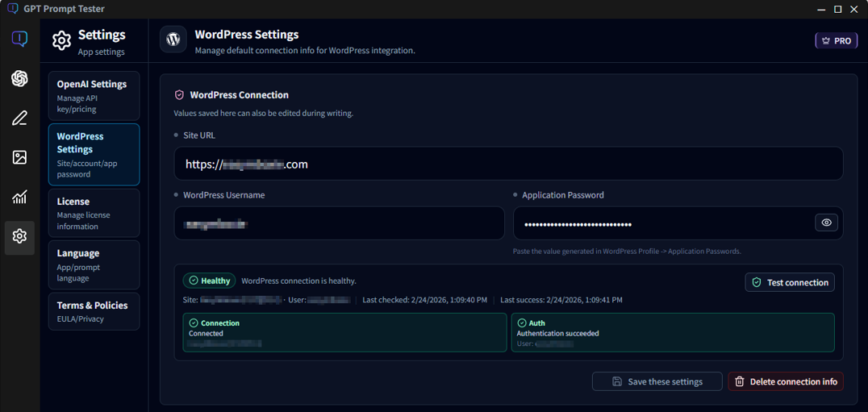Open the chat prompt sidebar icon

pyautogui.click(x=19, y=39)
